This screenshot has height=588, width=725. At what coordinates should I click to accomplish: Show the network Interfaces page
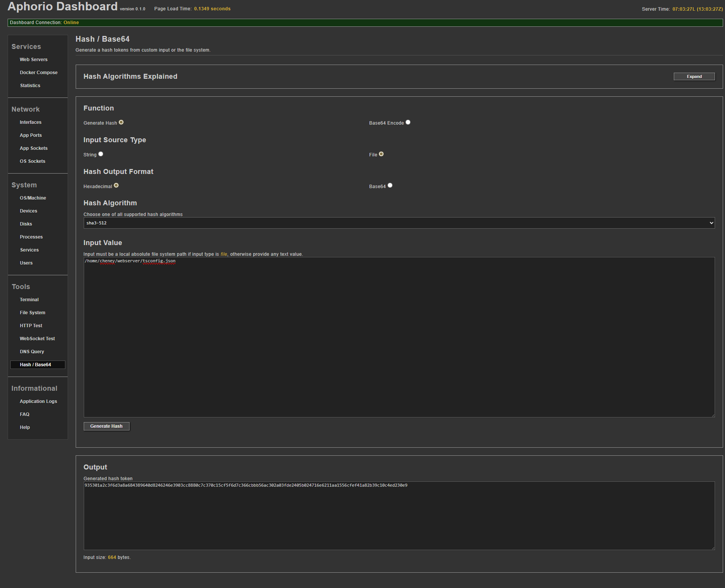(x=31, y=122)
